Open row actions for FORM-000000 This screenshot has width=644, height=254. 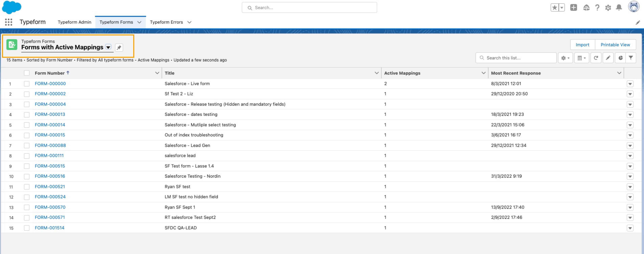coord(630,84)
